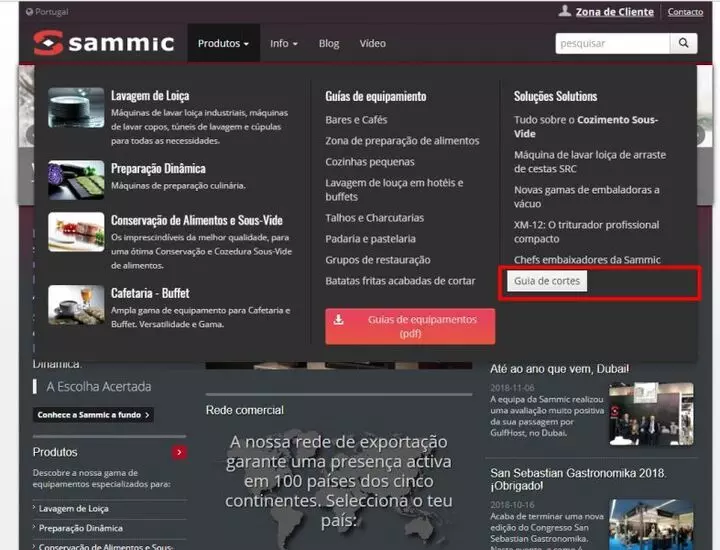This screenshot has height=550, width=720.
Task: Open Máquina de lavar loiça de arraste link
Action: tap(590, 162)
